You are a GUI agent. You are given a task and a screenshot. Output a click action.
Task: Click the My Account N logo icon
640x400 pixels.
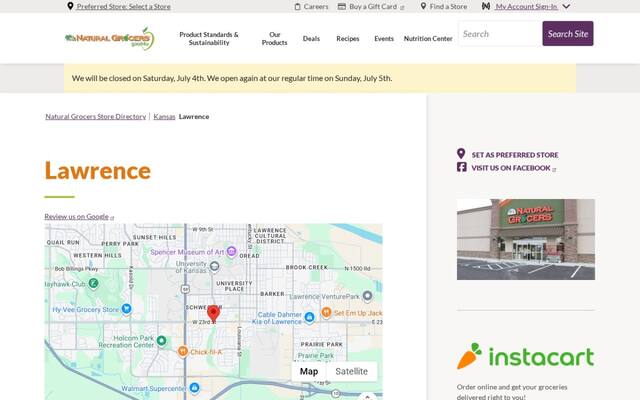click(x=486, y=6)
